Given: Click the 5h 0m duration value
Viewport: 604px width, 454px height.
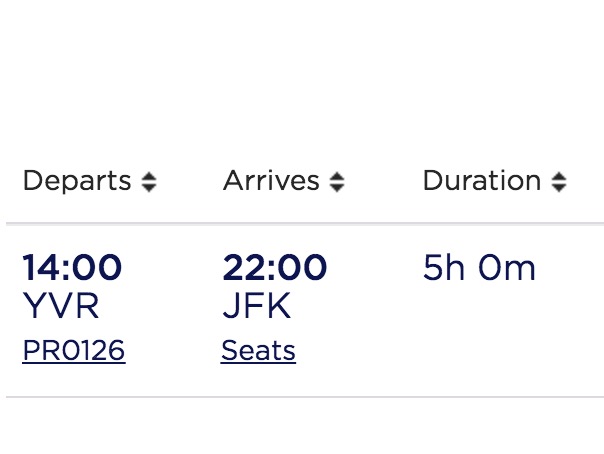Looking at the screenshot, I should (x=479, y=267).
